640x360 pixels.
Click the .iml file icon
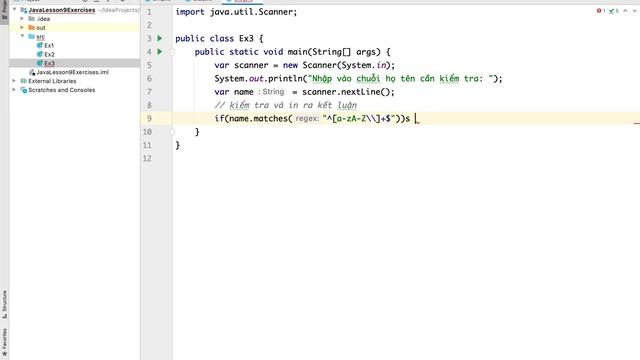coord(32,72)
